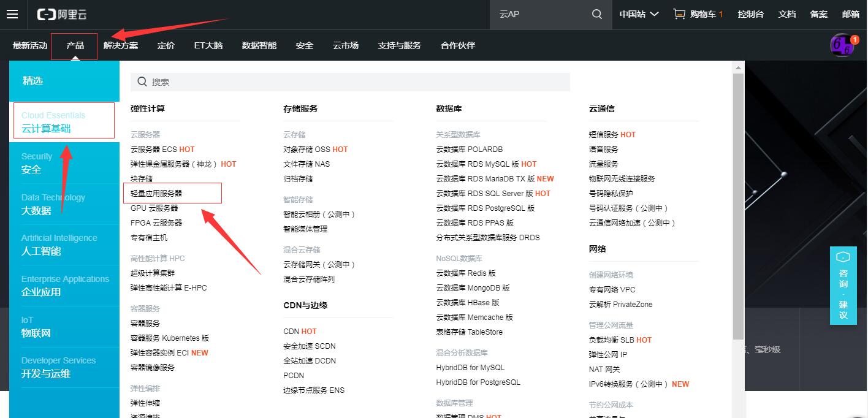Open 轻量应用服务器 product link

(x=156, y=193)
